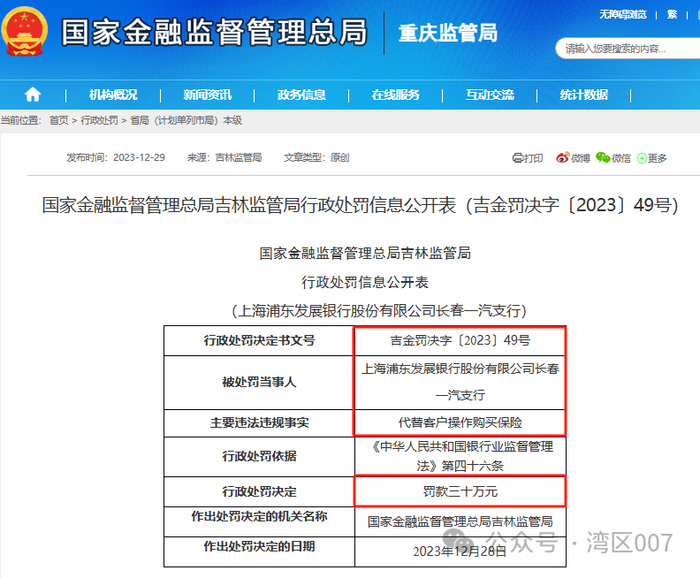This screenshot has width=700, height=578.
Task: Click the search input field
Action: point(627,48)
